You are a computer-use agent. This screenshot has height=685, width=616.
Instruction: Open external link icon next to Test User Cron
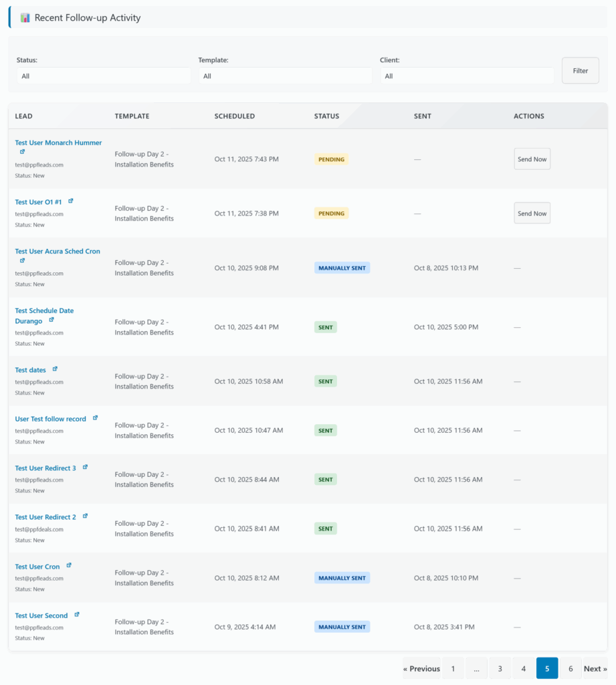click(69, 565)
